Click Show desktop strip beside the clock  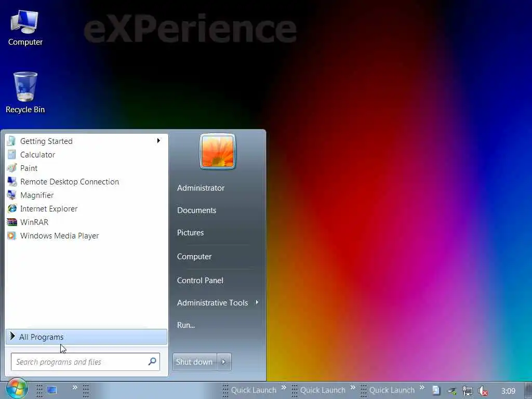528,391
